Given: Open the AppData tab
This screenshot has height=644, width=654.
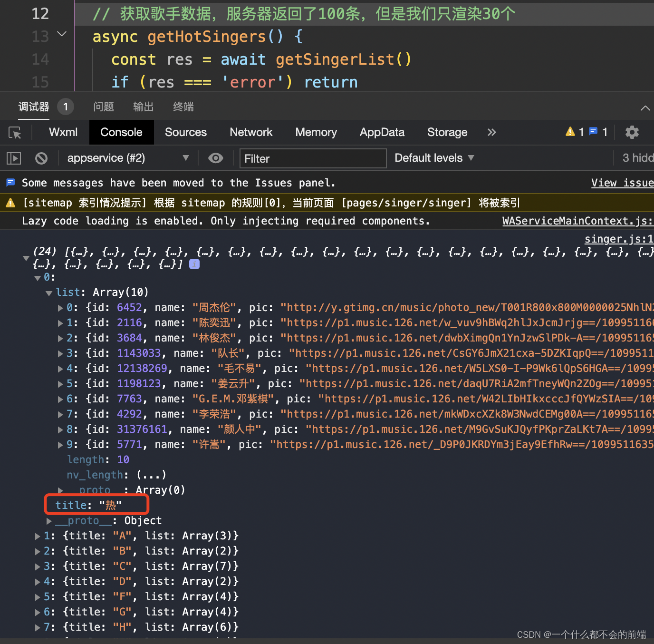Looking at the screenshot, I should click(382, 132).
